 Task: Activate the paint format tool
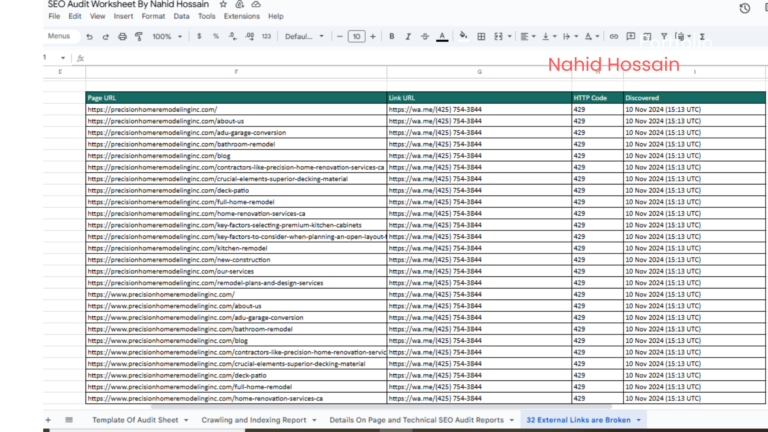(139, 37)
